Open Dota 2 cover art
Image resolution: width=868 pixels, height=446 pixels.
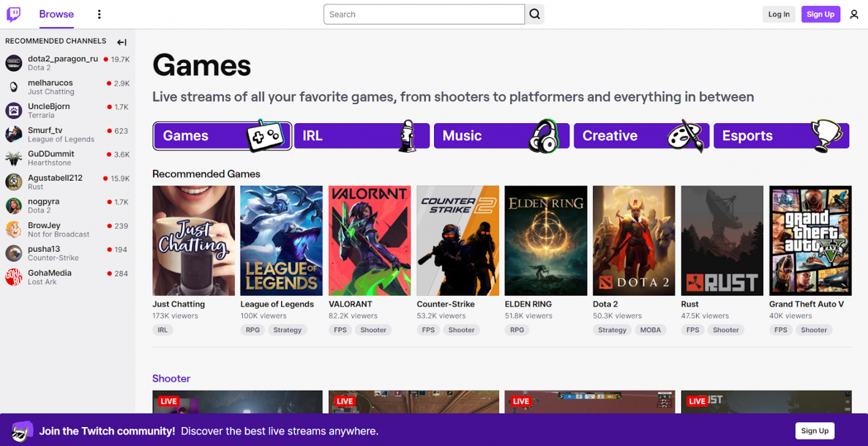click(634, 241)
